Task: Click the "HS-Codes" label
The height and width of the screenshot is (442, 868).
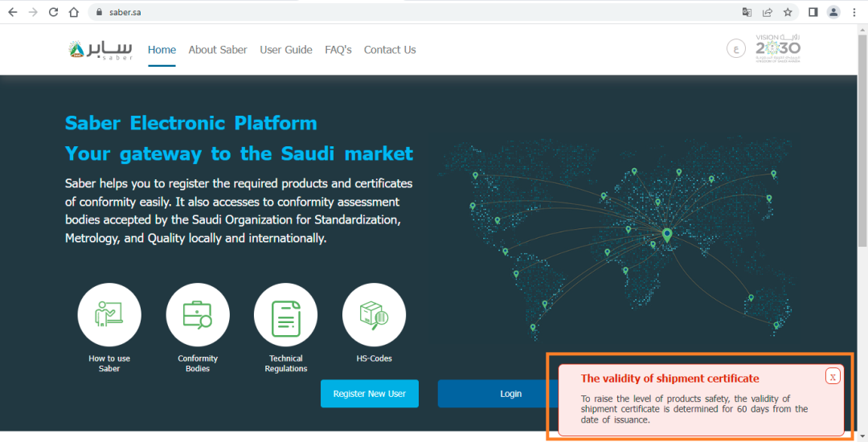Action: click(x=375, y=358)
